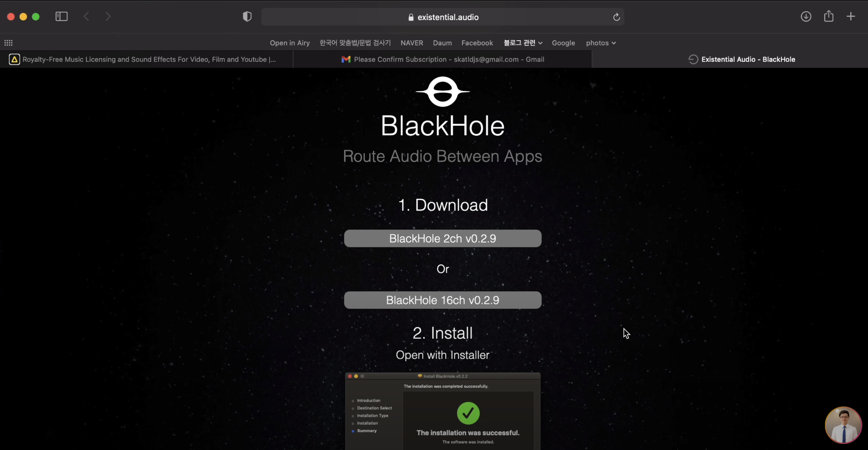Open the Google bookmark

(564, 43)
